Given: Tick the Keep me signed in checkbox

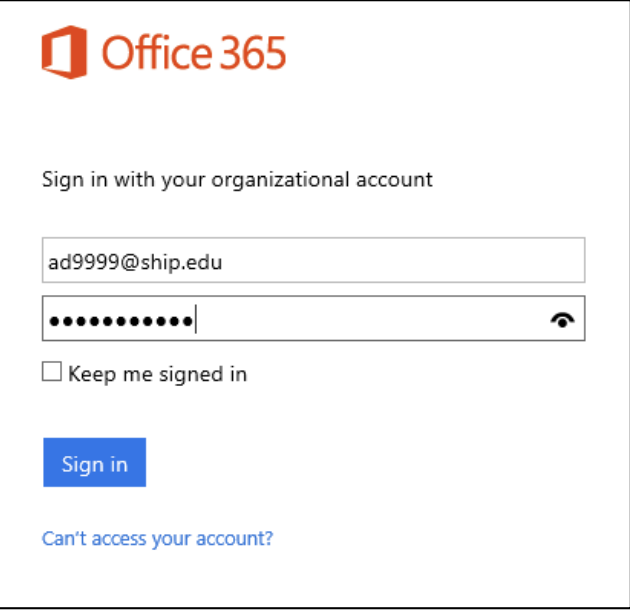Looking at the screenshot, I should click(x=52, y=371).
